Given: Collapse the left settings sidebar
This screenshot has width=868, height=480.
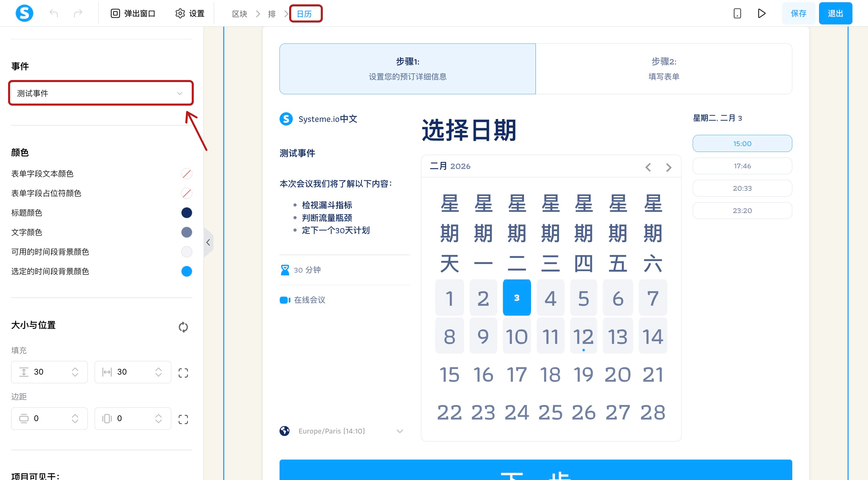Looking at the screenshot, I should 208,242.
